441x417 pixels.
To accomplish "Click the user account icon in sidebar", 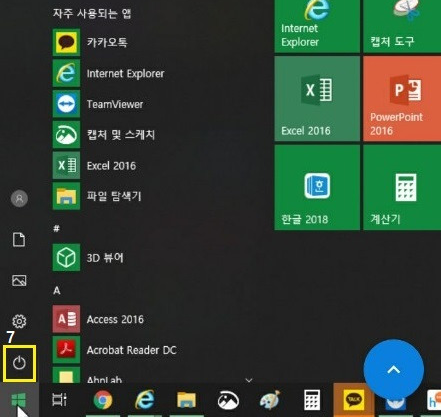I will click(x=19, y=199).
